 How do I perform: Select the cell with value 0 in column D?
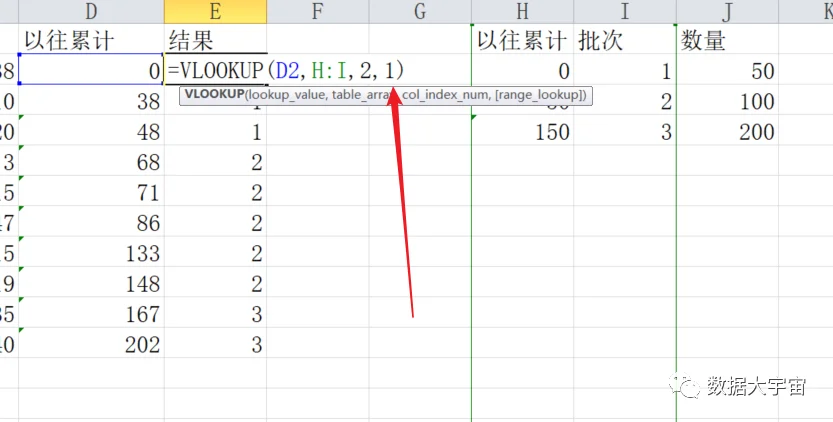pyautogui.click(x=91, y=69)
